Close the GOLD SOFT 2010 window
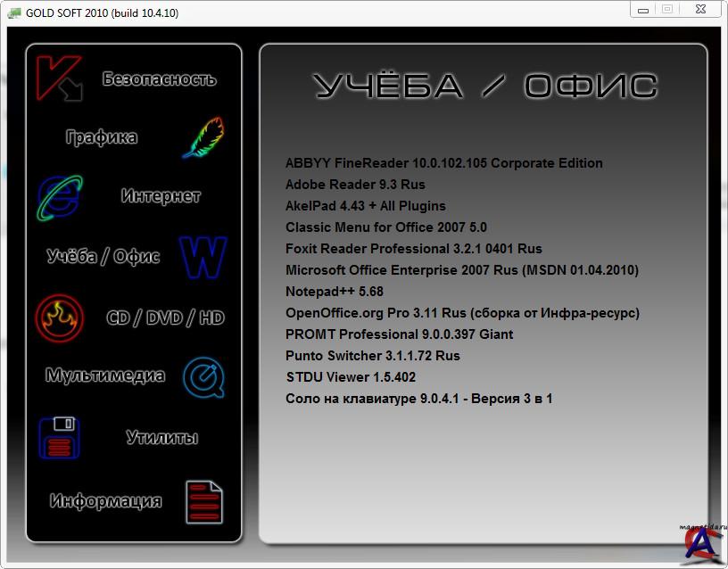 coord(700,9)
